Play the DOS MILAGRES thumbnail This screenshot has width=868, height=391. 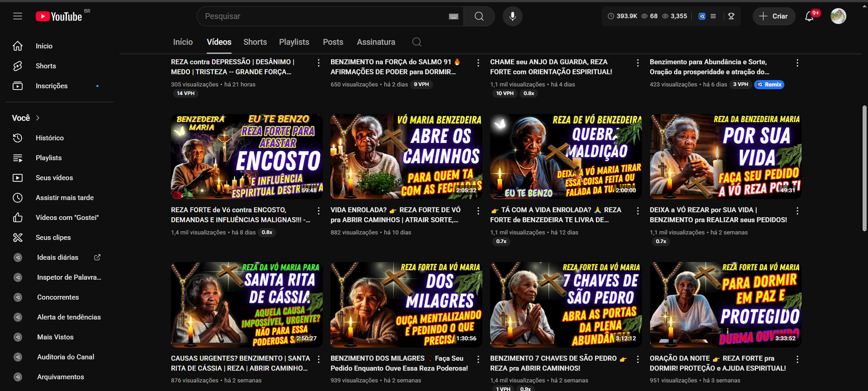point(406,305)
